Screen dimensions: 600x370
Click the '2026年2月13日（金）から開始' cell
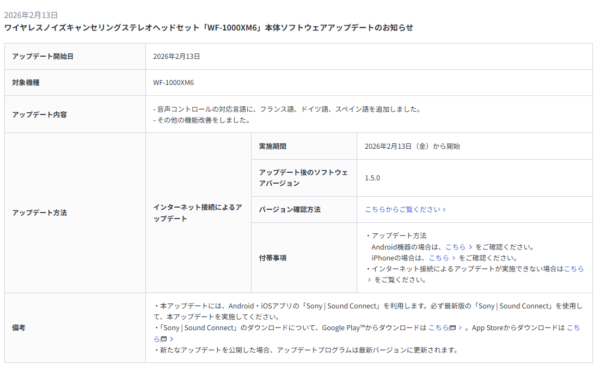(474, 146)
